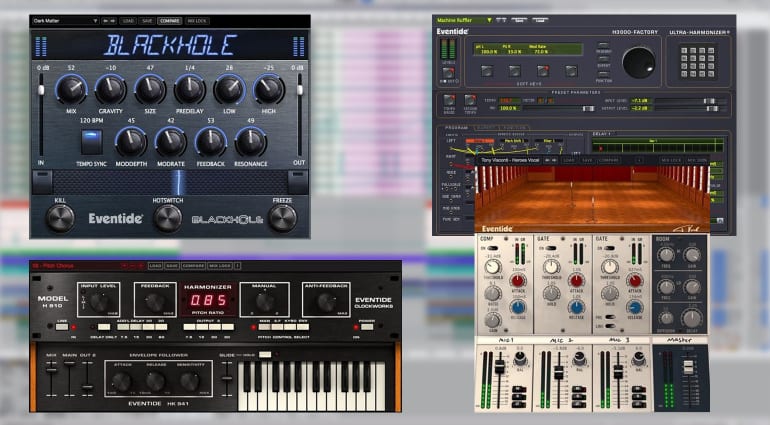The image size is (770, 425).
Task: Toggle the Mic 2 GATE ON switch
Action: (x=550, y=248)
